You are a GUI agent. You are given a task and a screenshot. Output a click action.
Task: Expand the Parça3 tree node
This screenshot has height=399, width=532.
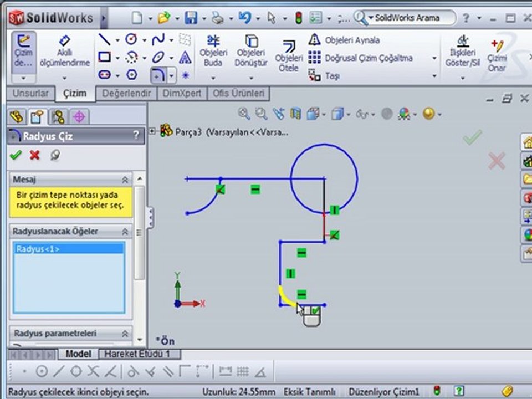click(x=152, y=131)
